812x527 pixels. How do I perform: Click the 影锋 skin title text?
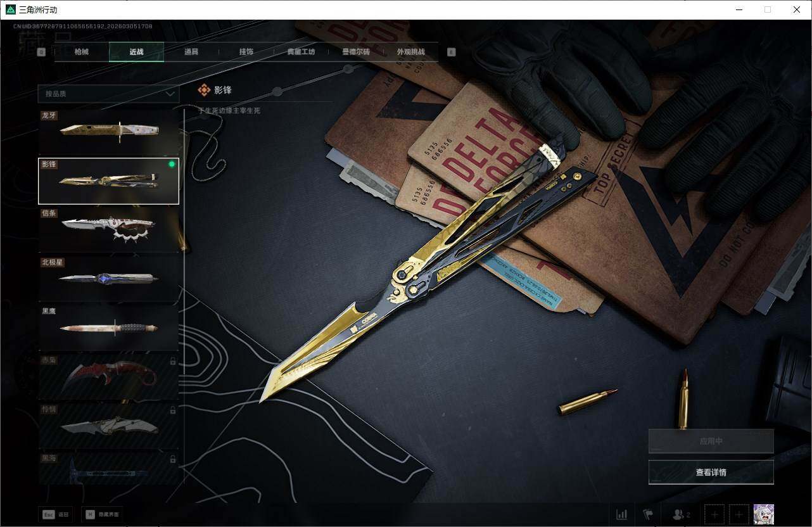[x=223, y=91]
